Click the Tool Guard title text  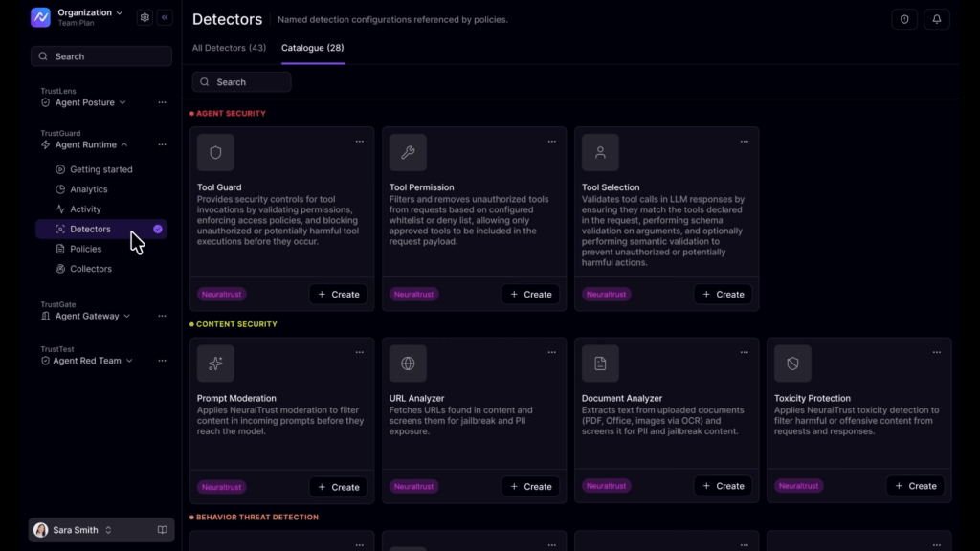pyautogui.click(x=219, y=187)
